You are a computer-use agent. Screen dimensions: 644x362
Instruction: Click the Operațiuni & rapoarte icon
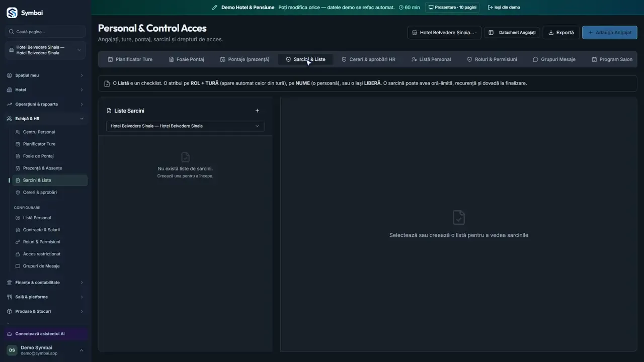10,104
